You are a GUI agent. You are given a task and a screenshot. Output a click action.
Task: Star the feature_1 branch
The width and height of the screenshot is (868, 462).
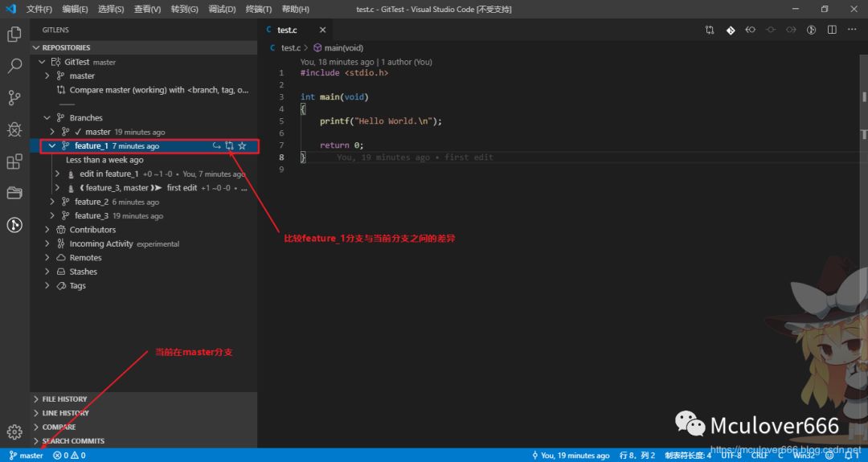242,146
